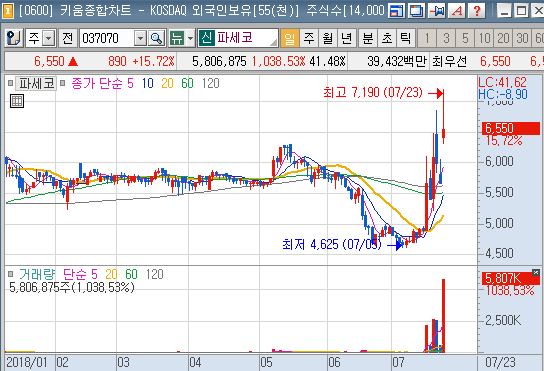The height and width of the screenshot is (371, 544).
Task: Click the 최고 7,190 (07/23) high marker
Action: click(373, 92)
